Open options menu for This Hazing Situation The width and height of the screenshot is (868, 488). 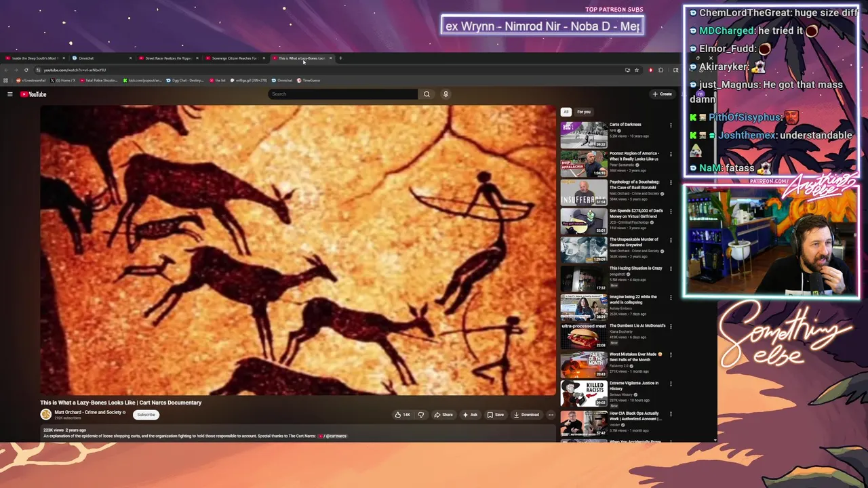(x=671, y=268)
